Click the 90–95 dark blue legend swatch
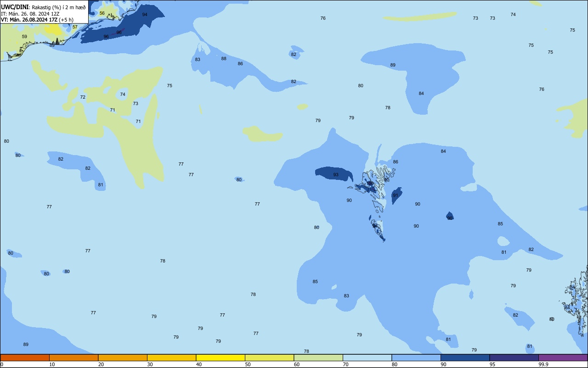The width and height of the screenshot is (588, 368). point(465,357)
